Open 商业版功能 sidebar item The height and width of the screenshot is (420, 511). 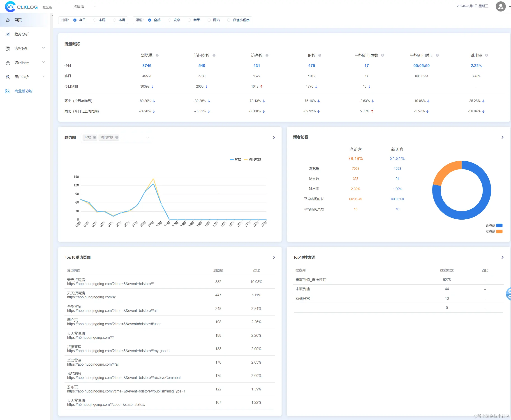[23, 91]
